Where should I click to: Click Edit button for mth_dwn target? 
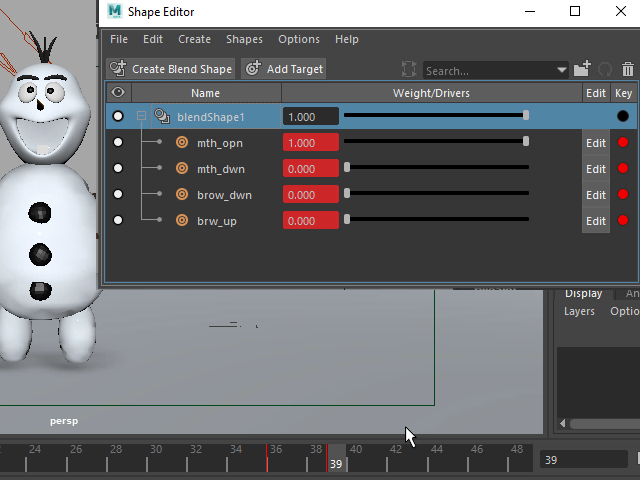(595, 169)
